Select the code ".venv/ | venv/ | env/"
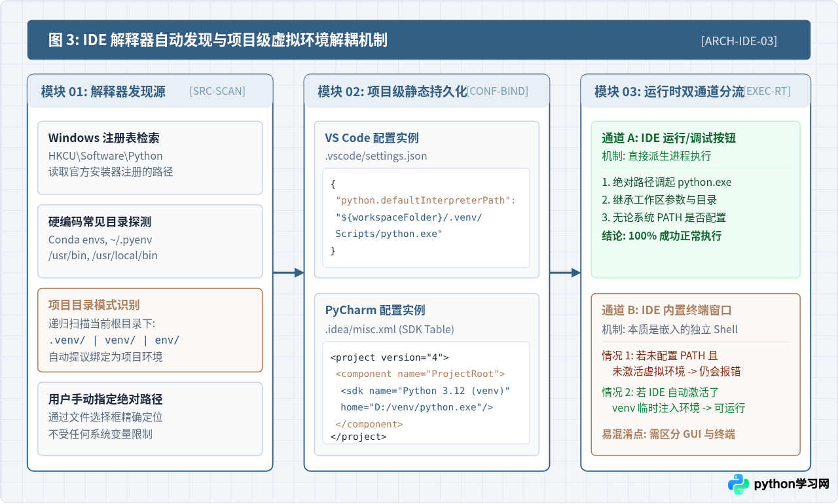 pyautogui.click(x=114, y=340)
